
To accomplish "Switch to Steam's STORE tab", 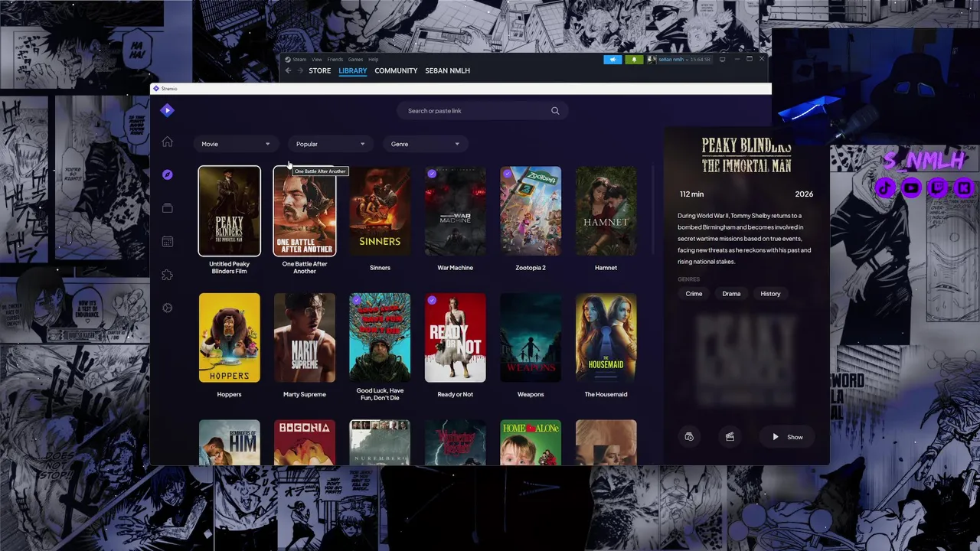I will [x=320, y=70].
